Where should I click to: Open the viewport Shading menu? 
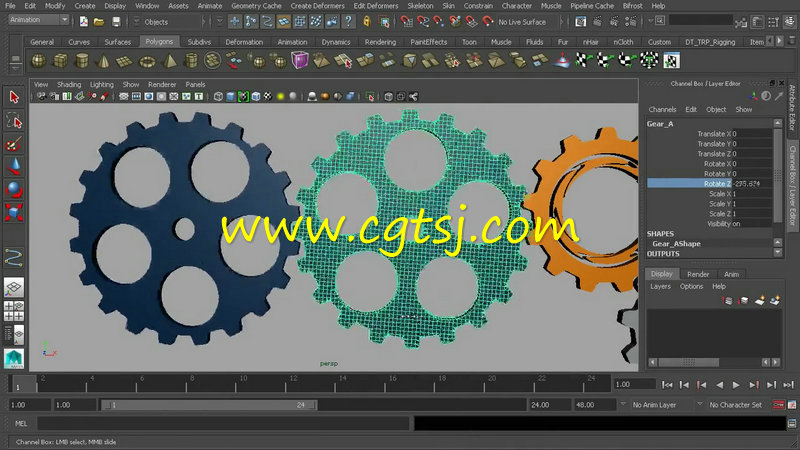tap(69, 84)
